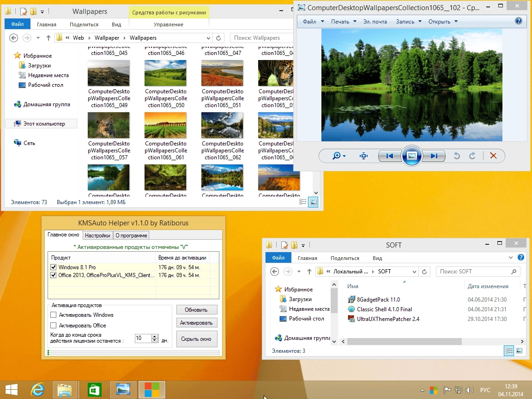Focus search box in Wallpapers window

pyautogui.click(x=261, y=38)
